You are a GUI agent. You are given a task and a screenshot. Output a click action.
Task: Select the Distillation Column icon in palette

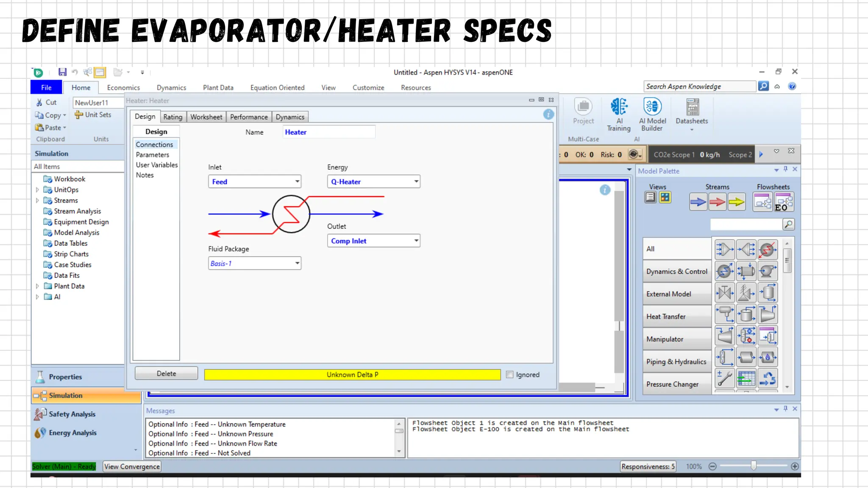tap(746, 336)
